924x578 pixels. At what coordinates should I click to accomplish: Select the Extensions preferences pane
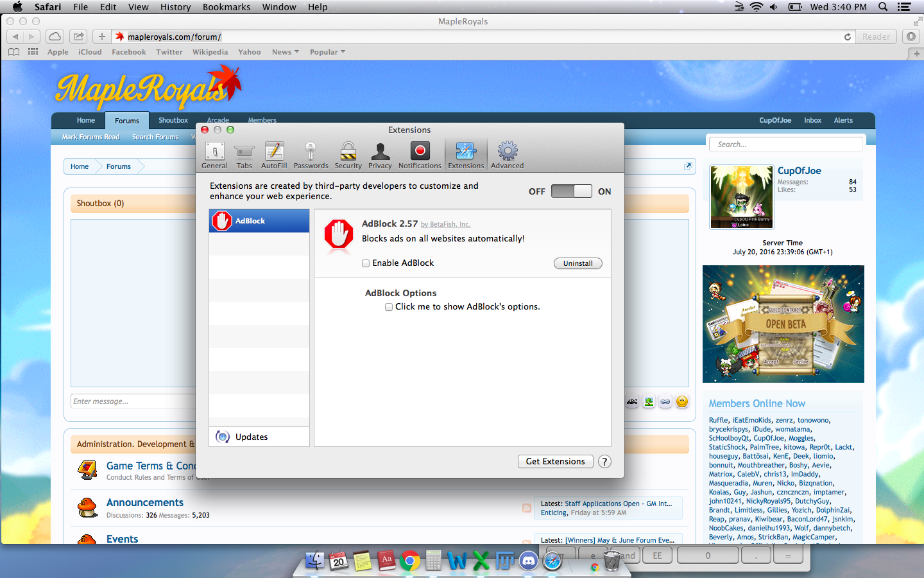[x=466, y=155]
